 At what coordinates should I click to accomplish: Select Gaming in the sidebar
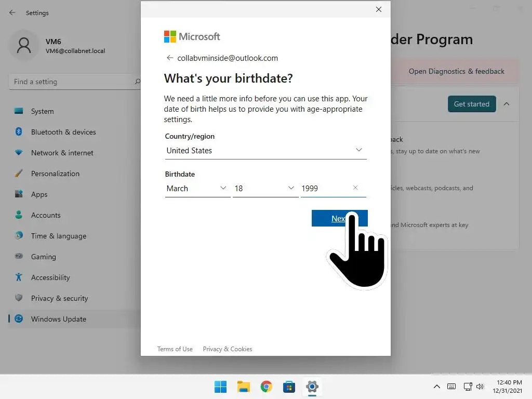coord(75,257)
